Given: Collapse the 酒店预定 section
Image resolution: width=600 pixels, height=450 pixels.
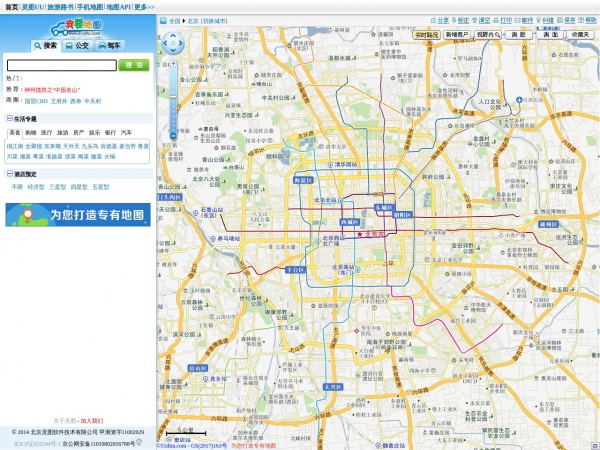Looking at the screenshot, I should [x=10, y=174].
